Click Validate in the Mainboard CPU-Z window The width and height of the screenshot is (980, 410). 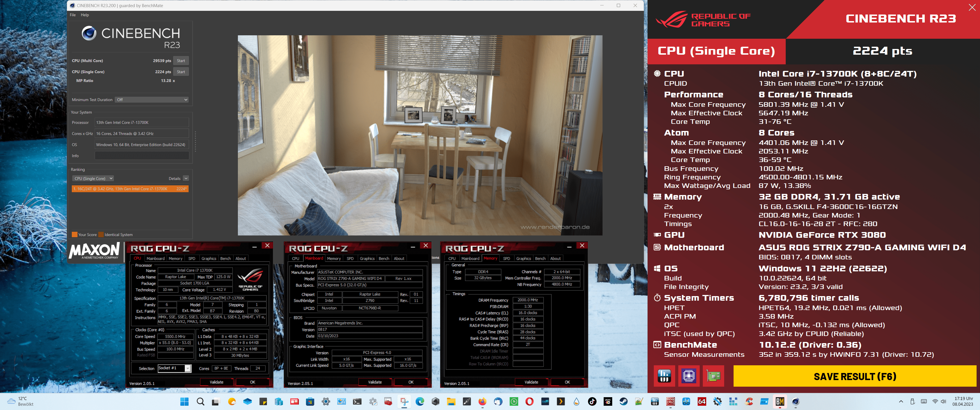pyautogui.click(x=375, y=382)
